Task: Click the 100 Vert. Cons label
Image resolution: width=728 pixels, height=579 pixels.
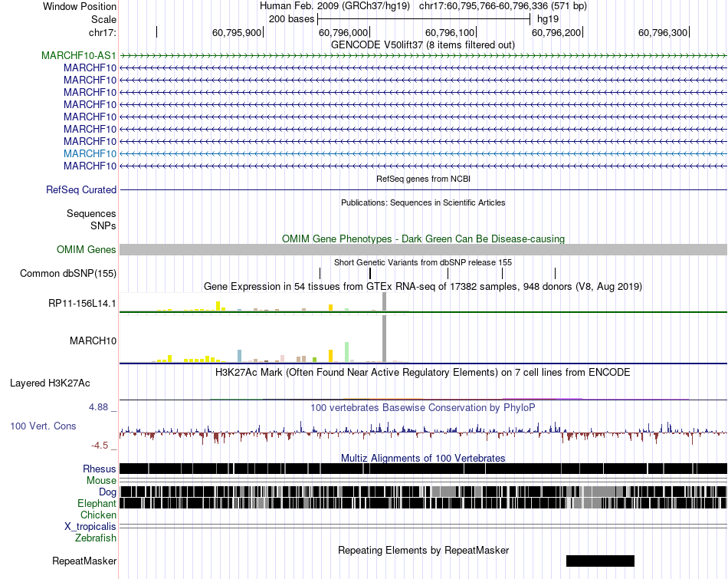Action: 43,426
